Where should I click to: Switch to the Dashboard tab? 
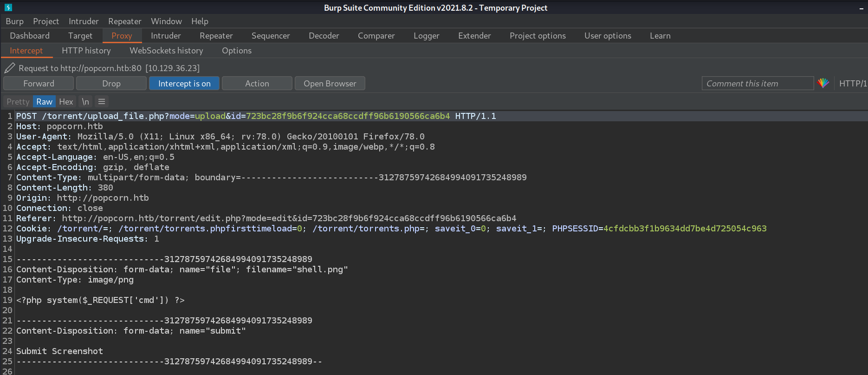[x=30, y=36]
